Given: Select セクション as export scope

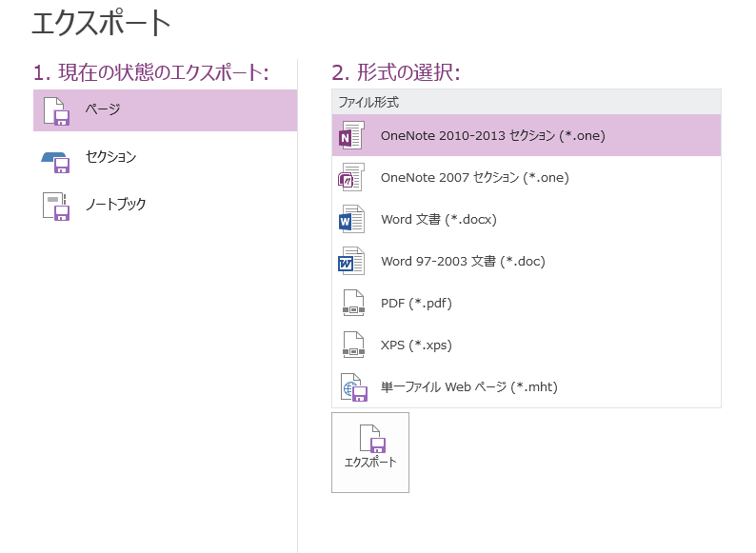Looking at the screenshot, I should 165,157.
